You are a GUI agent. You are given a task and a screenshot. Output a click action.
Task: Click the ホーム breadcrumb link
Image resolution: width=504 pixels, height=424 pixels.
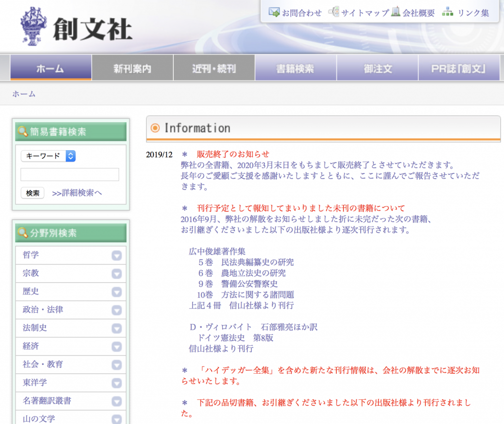pyautogui.click(x=24, y=94)
